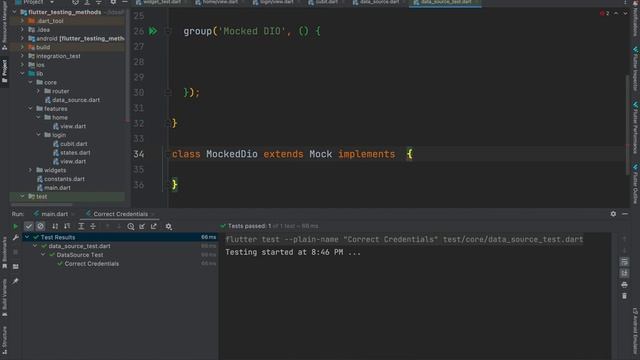Open Project view options gear
640x360 pixels.
click(x=113, y=2)
